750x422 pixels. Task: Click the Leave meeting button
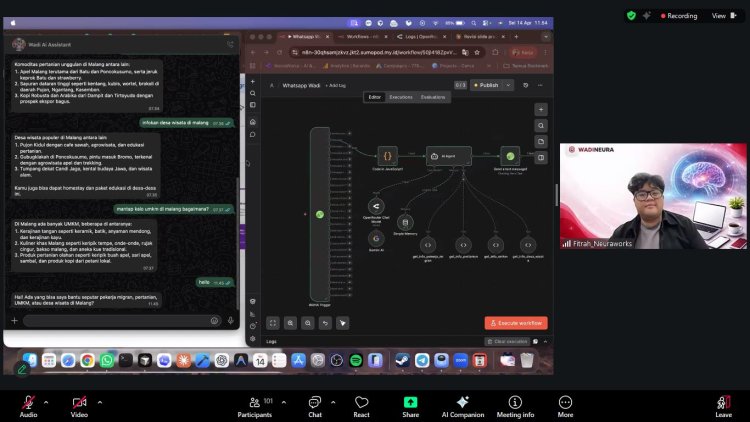pos(723,403)
